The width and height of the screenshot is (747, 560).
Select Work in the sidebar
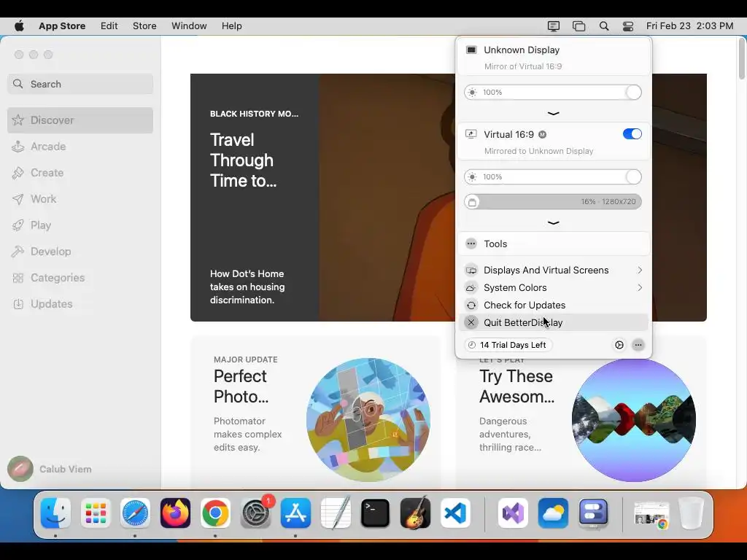coord(80,198)
